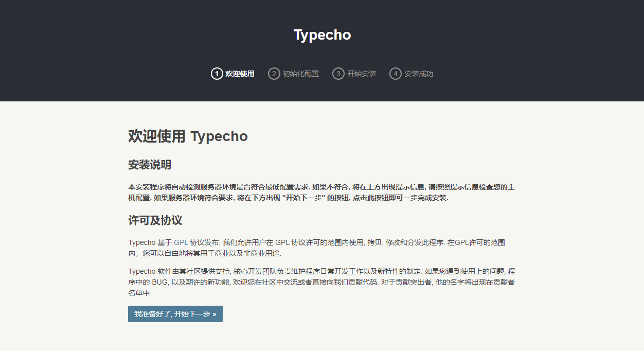Click the paragraph starting Typecho 基于

[x=317, y=248]
